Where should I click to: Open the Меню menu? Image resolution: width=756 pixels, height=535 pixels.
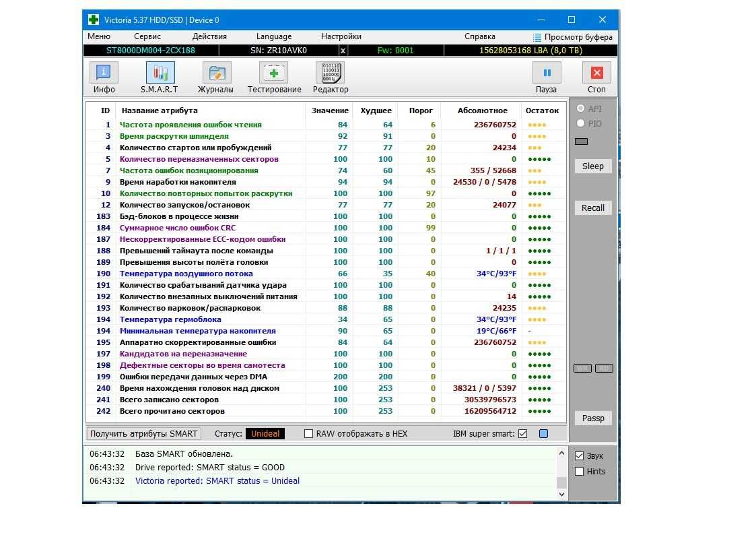point(99,36)
